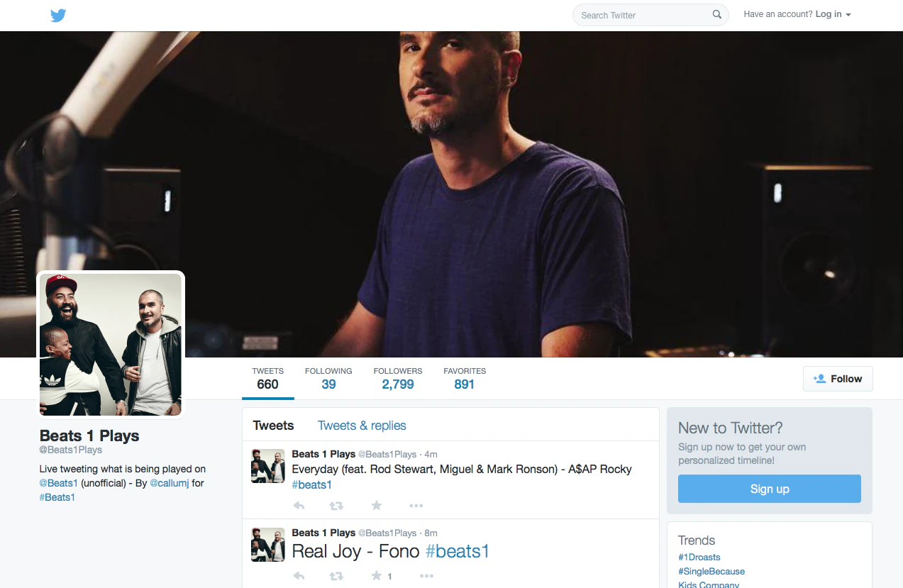View the 660 Tweets count tab

(x=267, y=379)
